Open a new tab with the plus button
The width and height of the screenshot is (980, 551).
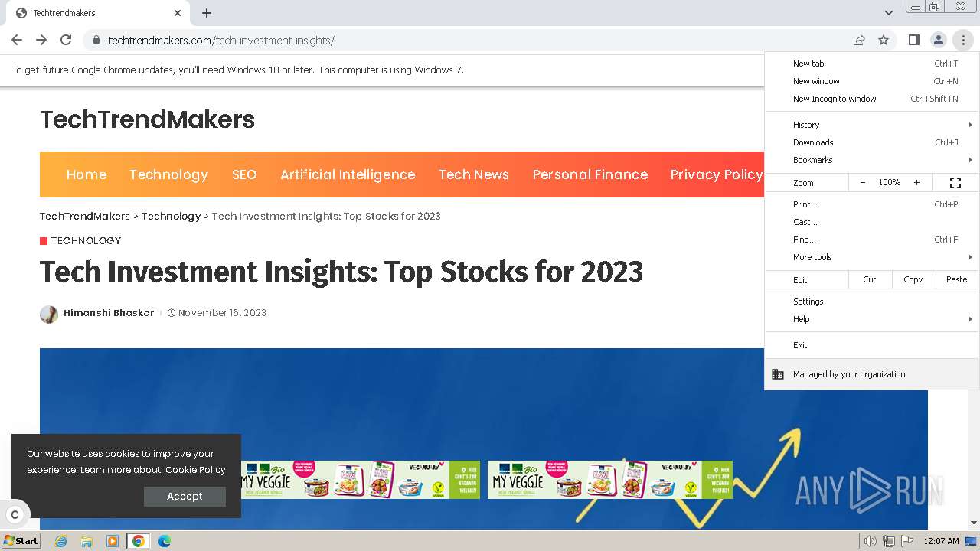207,13
